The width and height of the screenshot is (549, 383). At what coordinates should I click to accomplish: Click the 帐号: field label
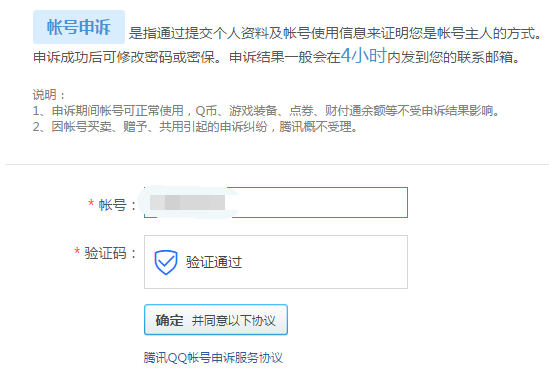click(117, 205)
